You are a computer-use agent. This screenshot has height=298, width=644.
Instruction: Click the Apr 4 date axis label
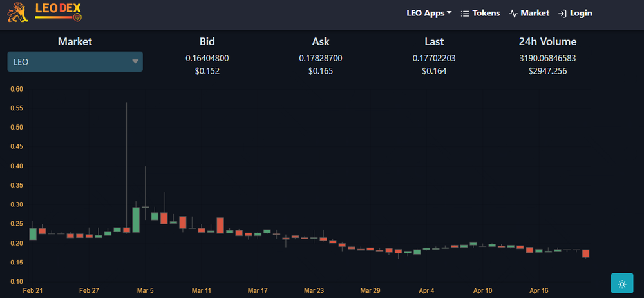pyautogui.click(x=426, y=291)
